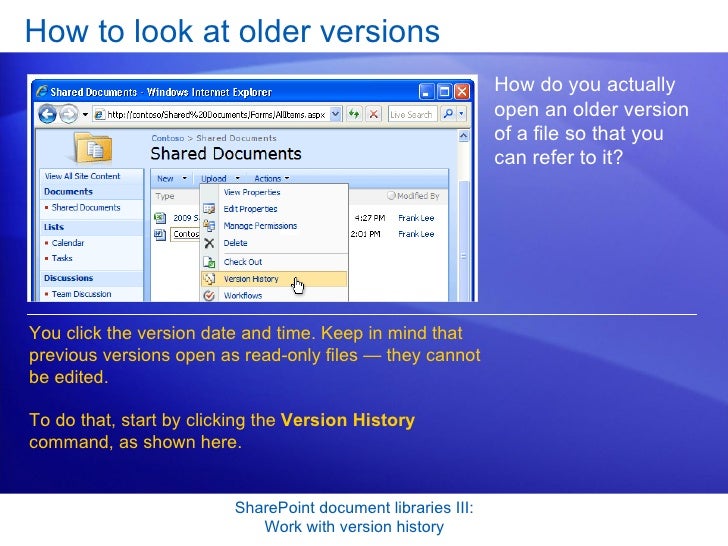
Task: Open Shared Documents in the sidebar
Action: pos(86,208)
